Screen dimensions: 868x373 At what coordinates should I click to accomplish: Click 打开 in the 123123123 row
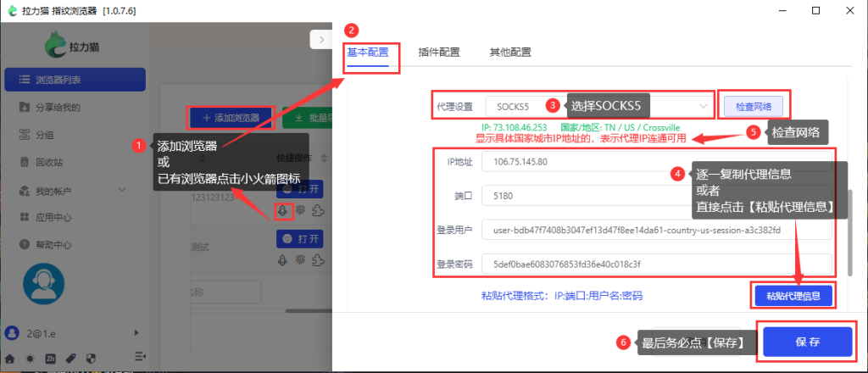tap(299, 188)
